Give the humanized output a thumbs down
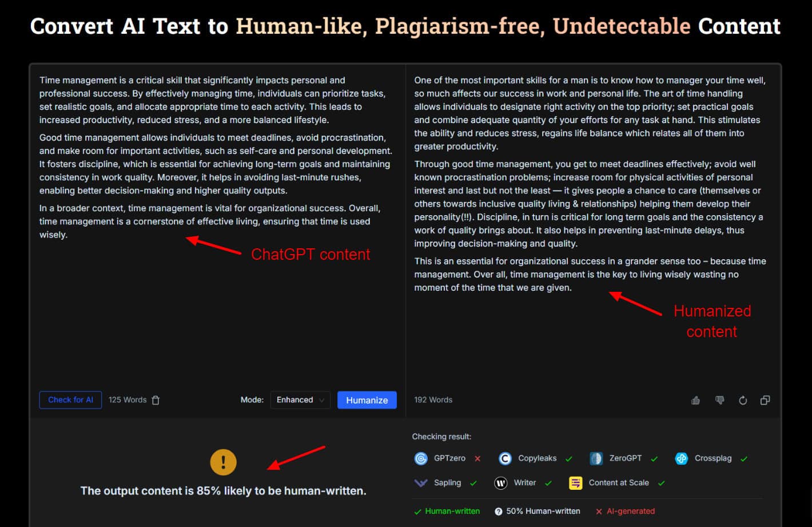This screenshot has height=527, width=812. tap(719, 400)
